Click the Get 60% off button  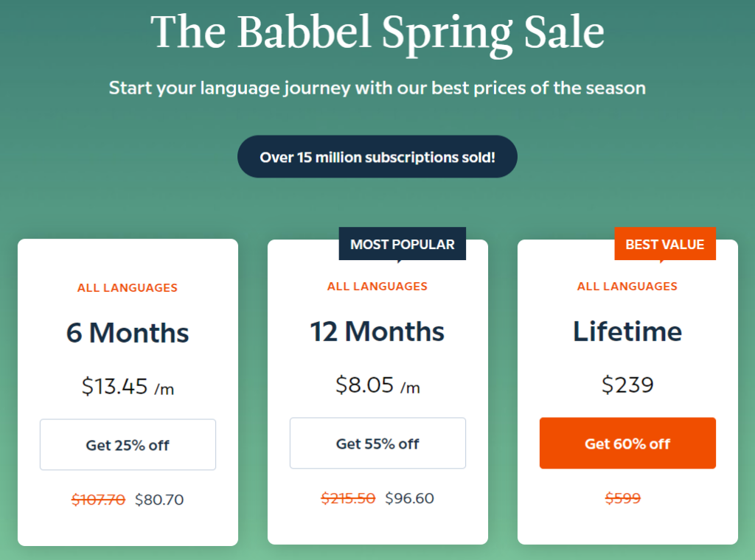click(627, 444)
